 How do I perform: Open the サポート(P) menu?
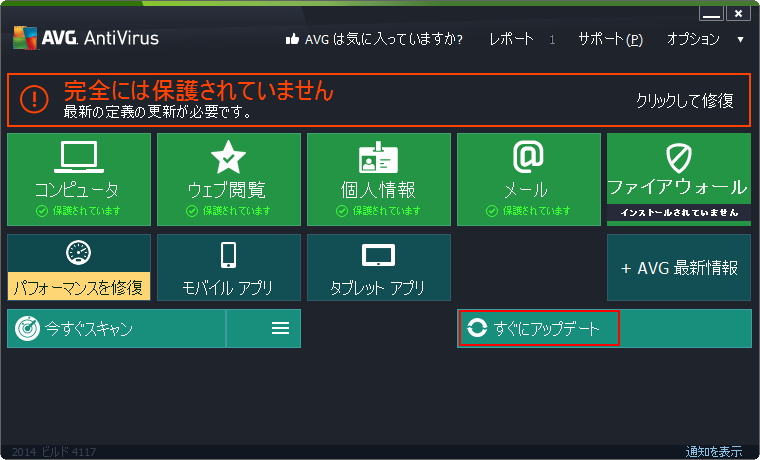(610, 39)
